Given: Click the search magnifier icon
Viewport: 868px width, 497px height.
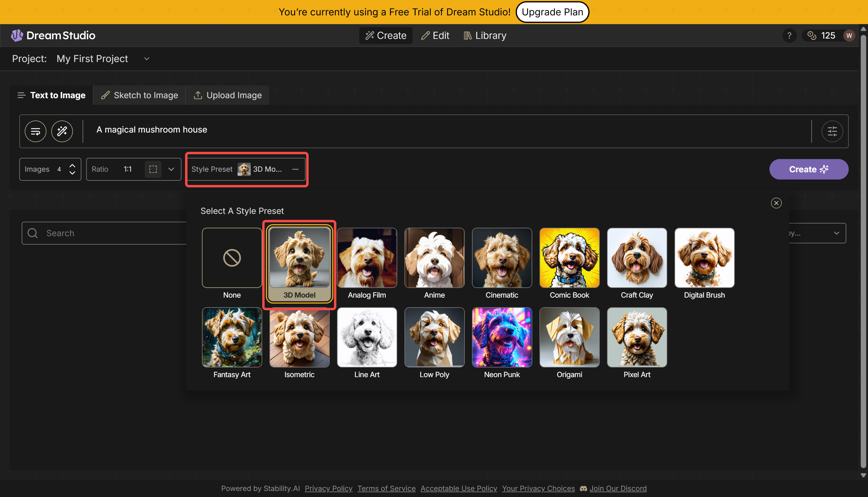Looking at the screenshot, I should [33, 233].
